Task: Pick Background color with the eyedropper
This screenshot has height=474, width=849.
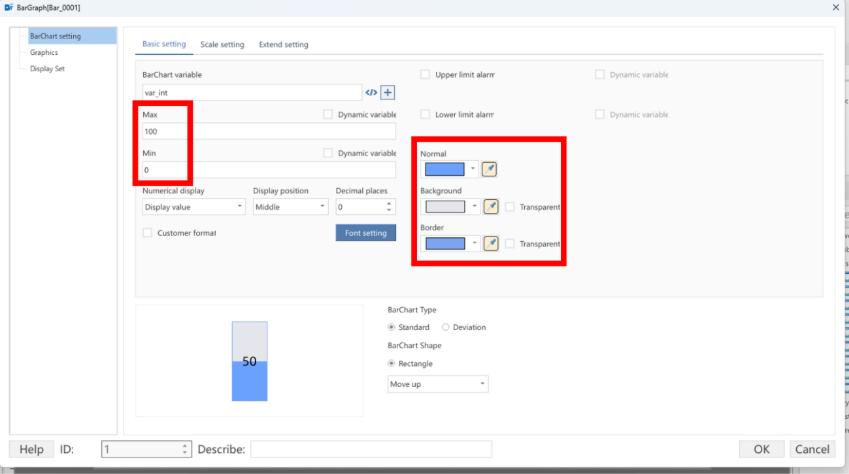Action: [x=491, y=206]
